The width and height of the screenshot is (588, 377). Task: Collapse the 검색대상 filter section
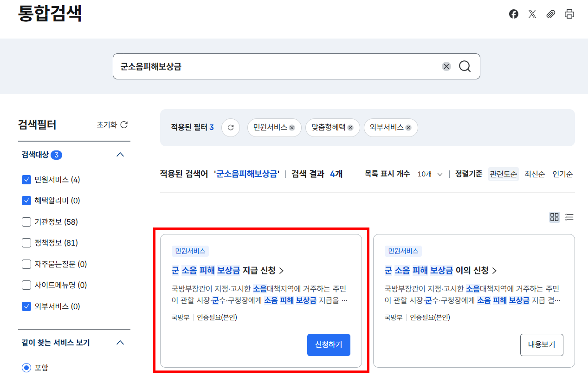[120, 155]
